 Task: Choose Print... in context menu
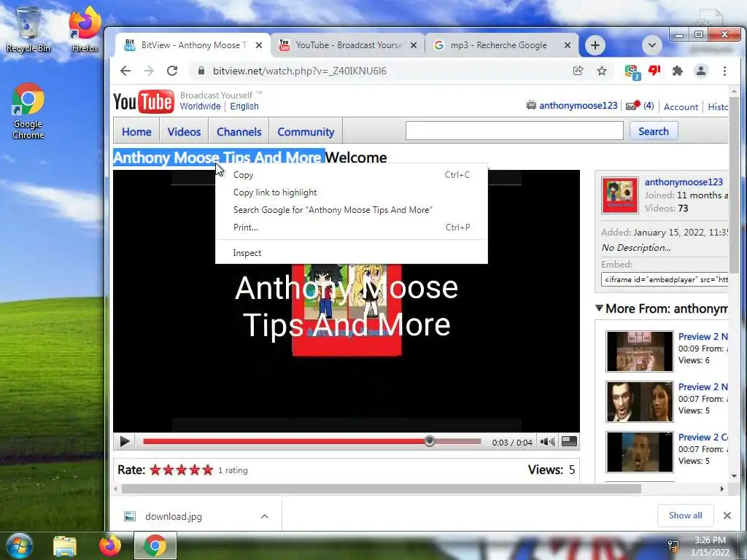(x=352, y=227)
